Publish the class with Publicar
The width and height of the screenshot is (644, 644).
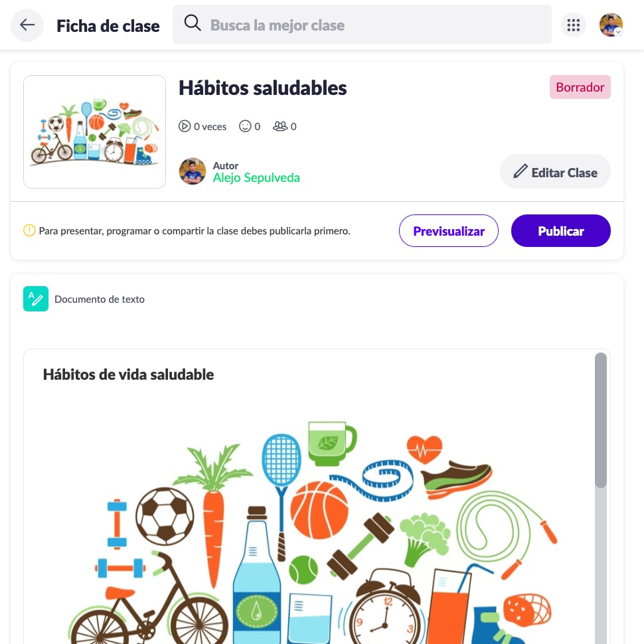[560, 231]
